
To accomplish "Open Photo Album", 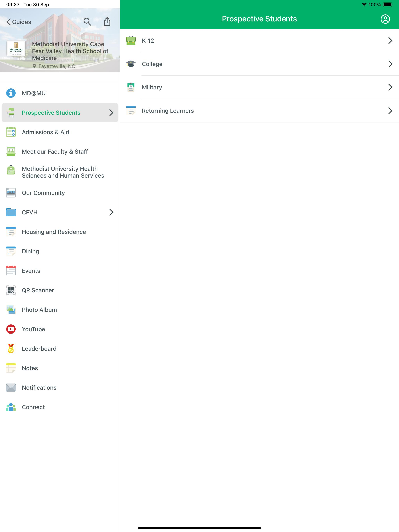I will (x=60, y=310).
